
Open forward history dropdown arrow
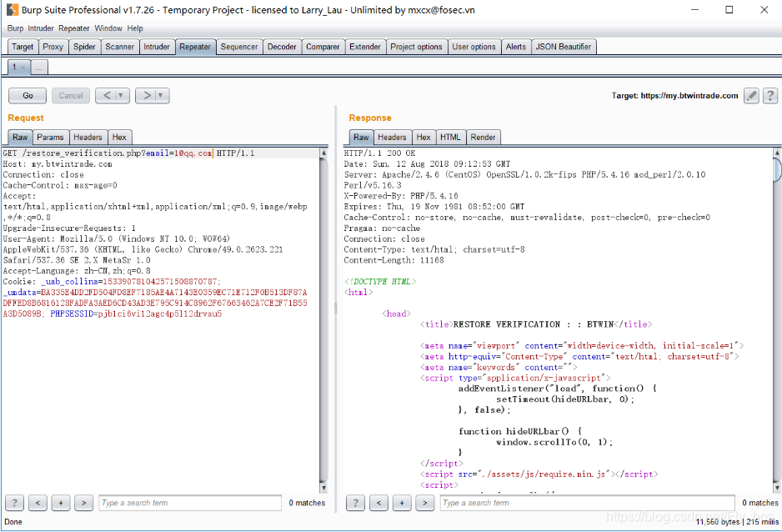(x=161, y=95)
